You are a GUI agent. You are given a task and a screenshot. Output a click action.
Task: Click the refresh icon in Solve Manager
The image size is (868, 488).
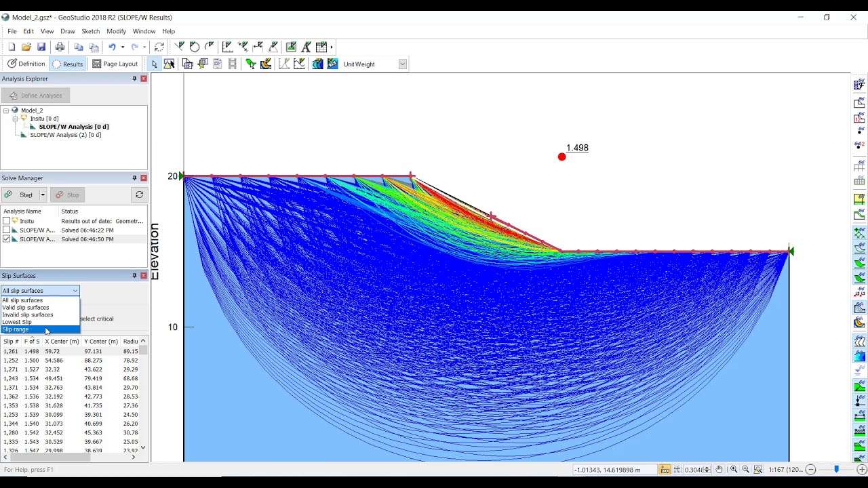pos(139,195)
